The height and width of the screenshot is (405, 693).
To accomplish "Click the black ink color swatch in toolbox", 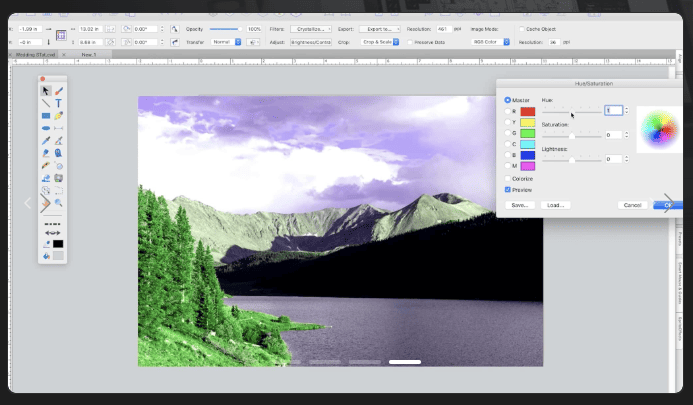I will [58, 244].
